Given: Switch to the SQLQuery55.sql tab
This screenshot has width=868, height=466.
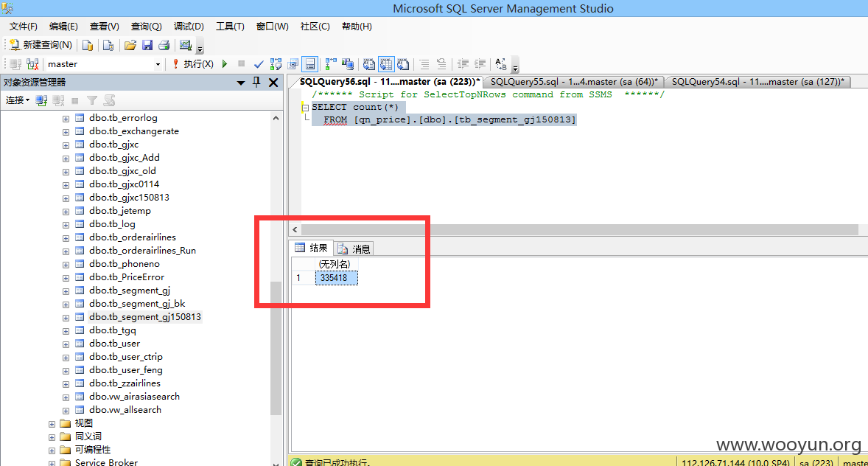Looking at the screenshot, I should pos(573,81).
